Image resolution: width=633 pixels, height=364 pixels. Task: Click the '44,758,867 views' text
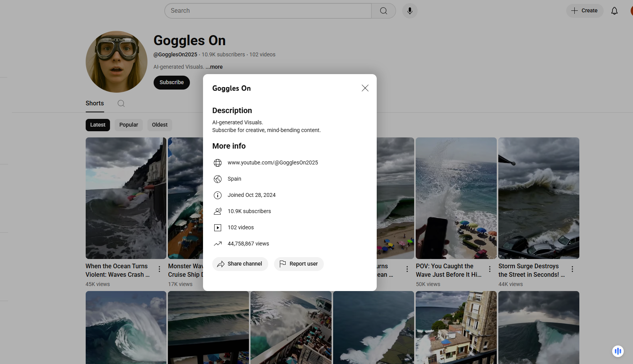coord(248,244)
